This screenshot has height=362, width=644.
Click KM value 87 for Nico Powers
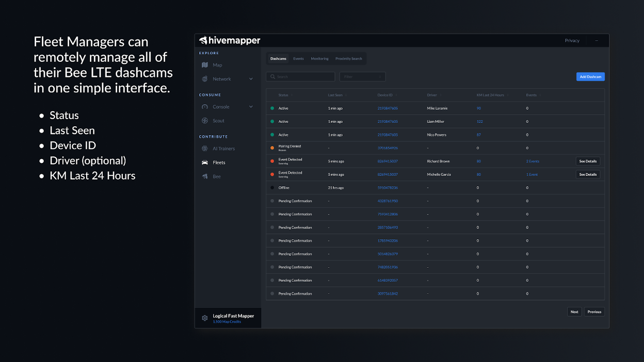click(479, 135)
